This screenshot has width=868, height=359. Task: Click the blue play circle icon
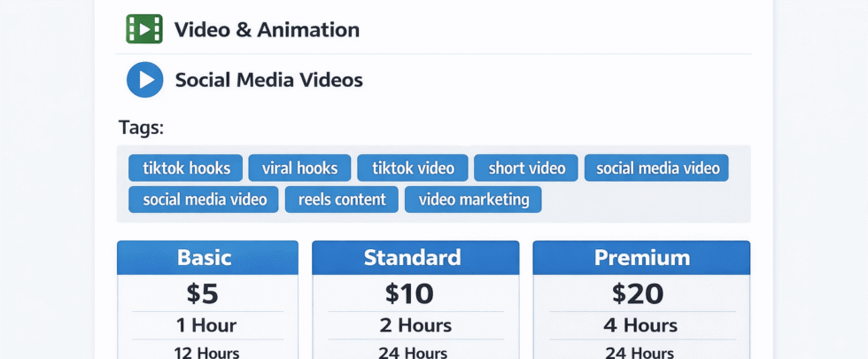point(144,80)
